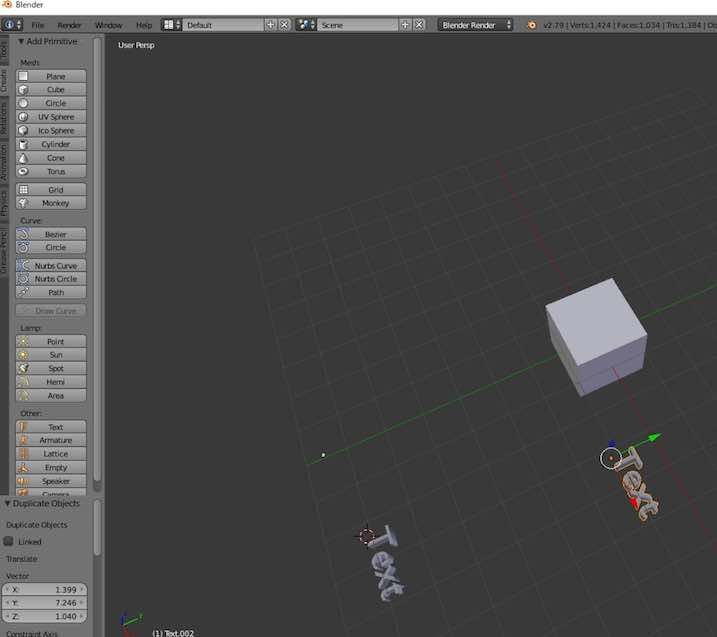The image size is (717, 637).
Task: Open the File menu
Action: click(38, 25)
